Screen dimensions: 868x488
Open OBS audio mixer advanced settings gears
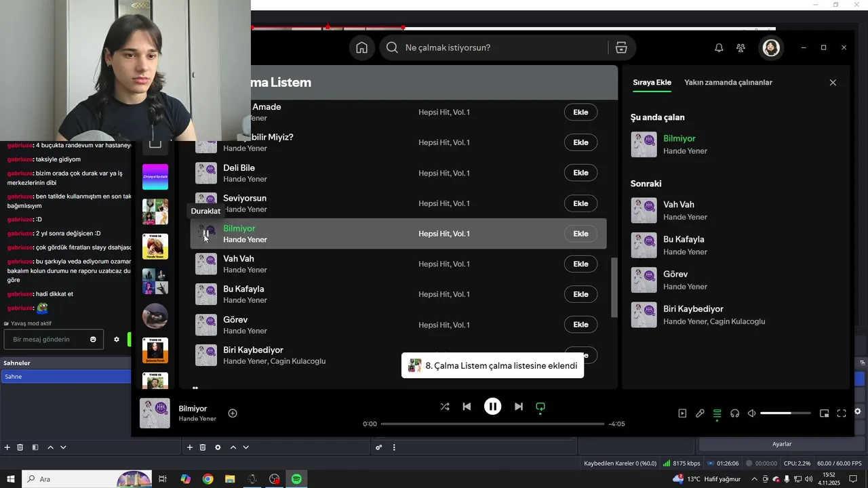379,447
